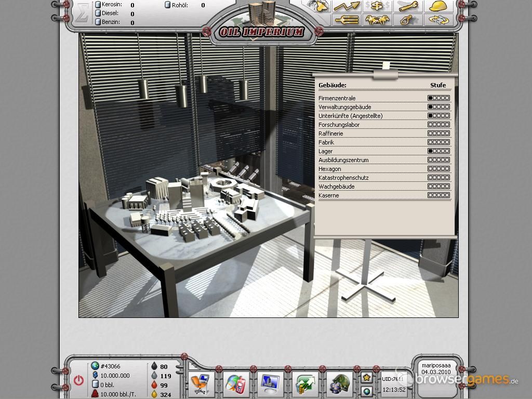Click the username mariposaaa
This screenshot has width=532, height=399.
point(436,365)
